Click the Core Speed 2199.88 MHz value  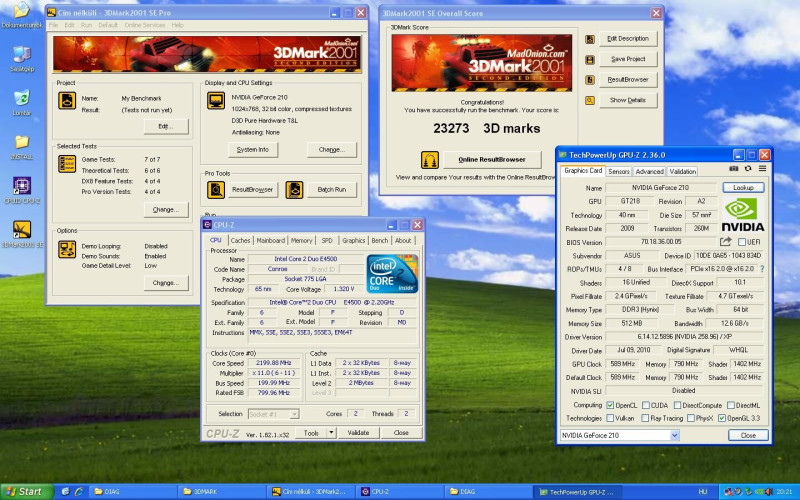pyautogui.click(x=274, y=363)
